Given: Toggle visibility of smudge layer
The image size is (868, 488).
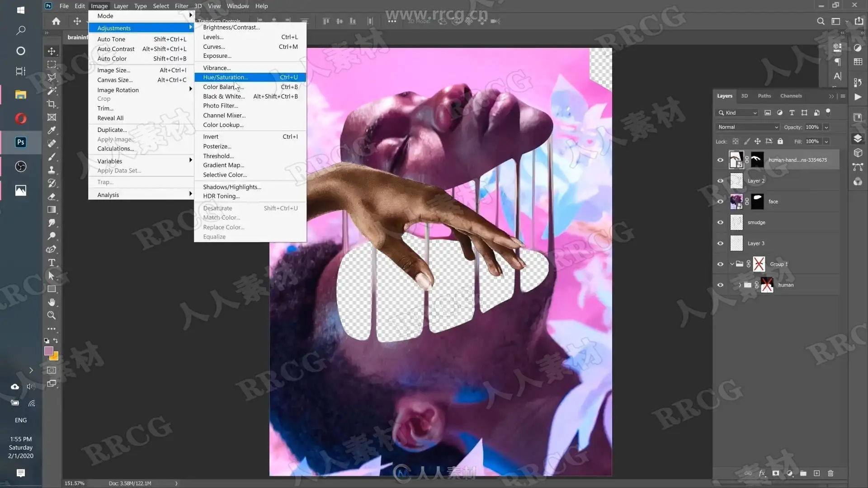Looking at the screenshot, I should point(720,222).
